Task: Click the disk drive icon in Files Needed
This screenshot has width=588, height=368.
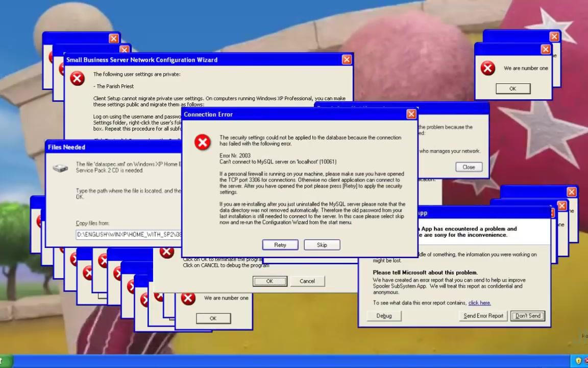Action: (x=60, y=168)
